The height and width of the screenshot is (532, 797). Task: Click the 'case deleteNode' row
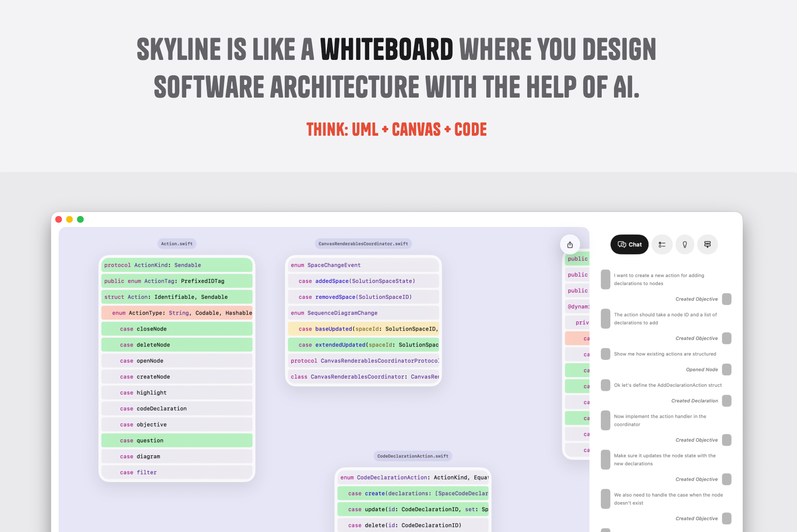[x=177, y=345]
